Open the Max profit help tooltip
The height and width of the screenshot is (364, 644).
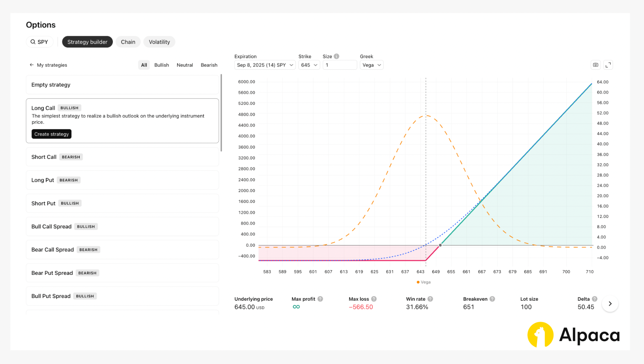pos(321,299)
